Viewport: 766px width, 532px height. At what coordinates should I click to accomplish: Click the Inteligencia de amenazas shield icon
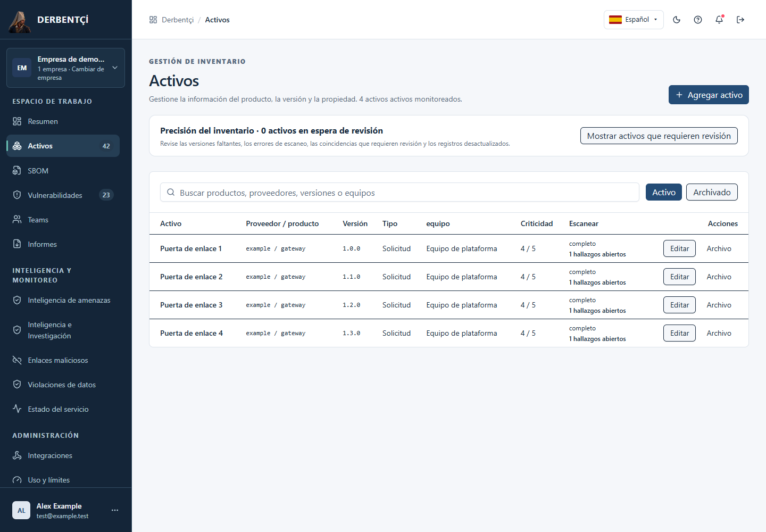[17, 300]
